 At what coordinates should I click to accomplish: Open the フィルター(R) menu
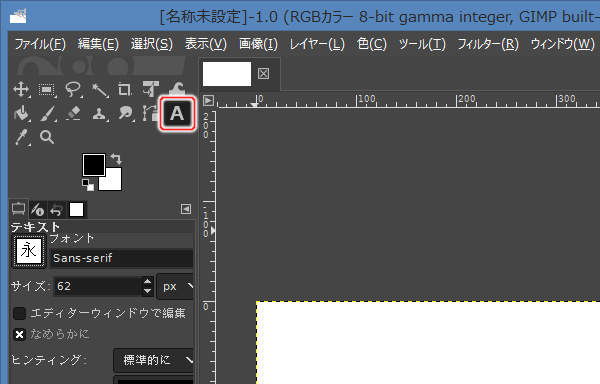(488, 44)
